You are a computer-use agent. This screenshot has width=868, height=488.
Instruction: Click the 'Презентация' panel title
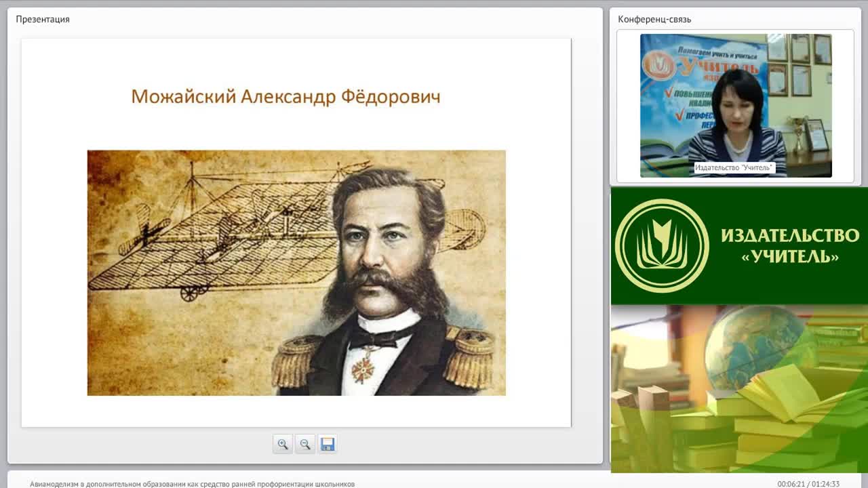[43, 19]
